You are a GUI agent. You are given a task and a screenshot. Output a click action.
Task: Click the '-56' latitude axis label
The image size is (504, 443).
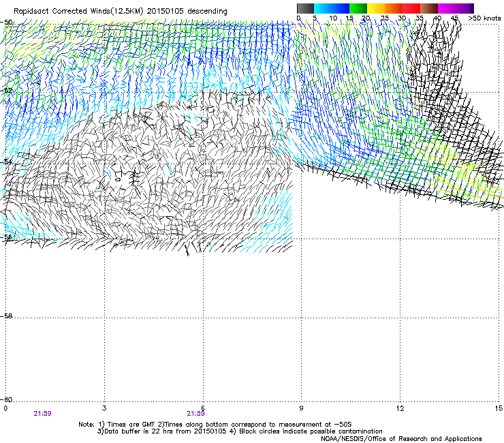click(x=6, y=236)
